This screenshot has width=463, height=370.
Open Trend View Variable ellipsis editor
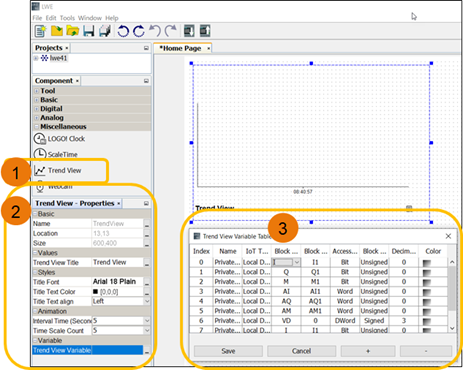[x=147, y=350]
